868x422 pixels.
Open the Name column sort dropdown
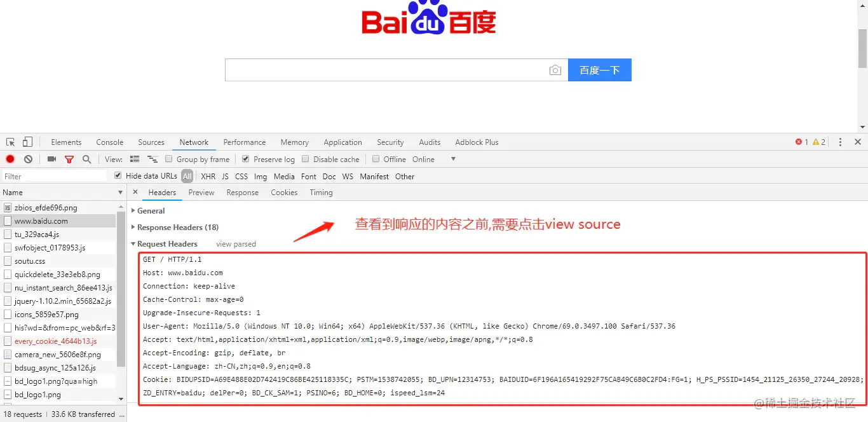point(120,192)
